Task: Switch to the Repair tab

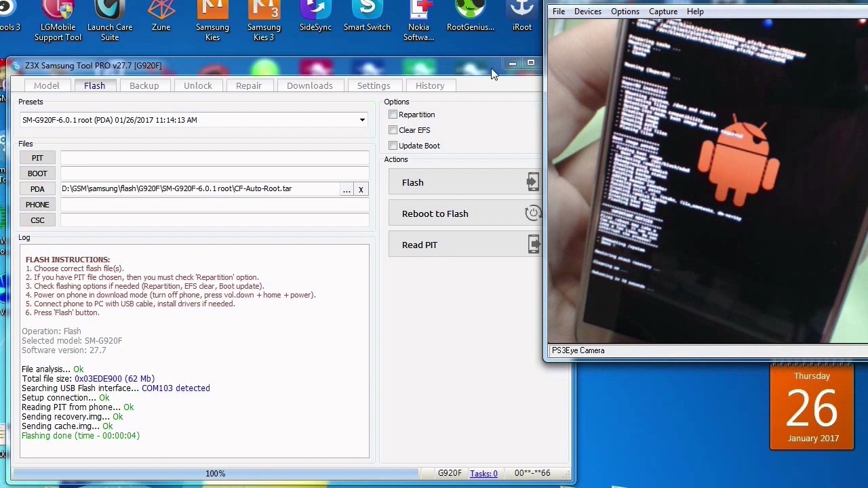Action: pyautogui.click(x=248, y=85)
